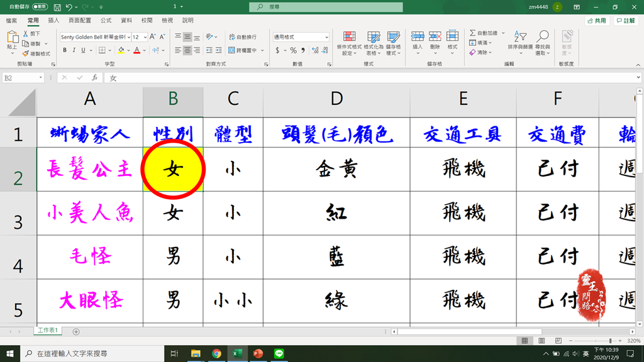This screenshot has height=362, width=644.
Task: Toggle Italic formatting
Action: click(74, 50)
